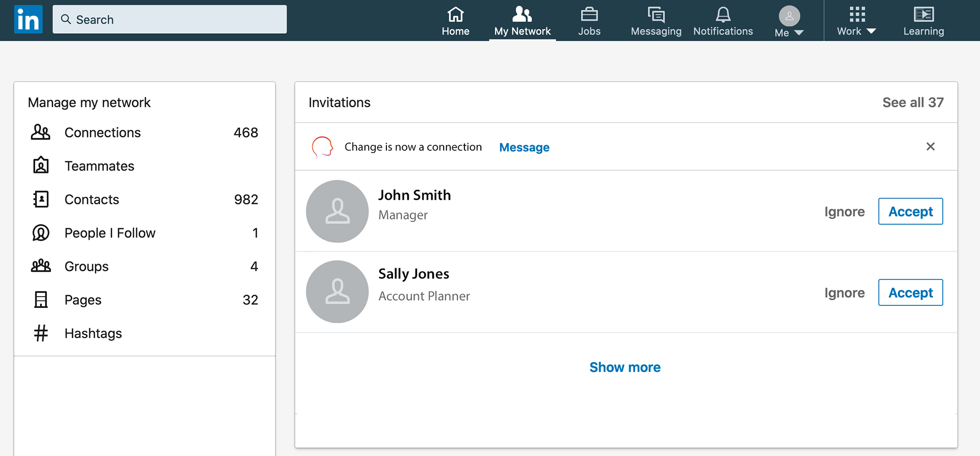Go to the Learning tab label
The width and height of the screenshot is (980, 456).
click(x=923, y=31)
